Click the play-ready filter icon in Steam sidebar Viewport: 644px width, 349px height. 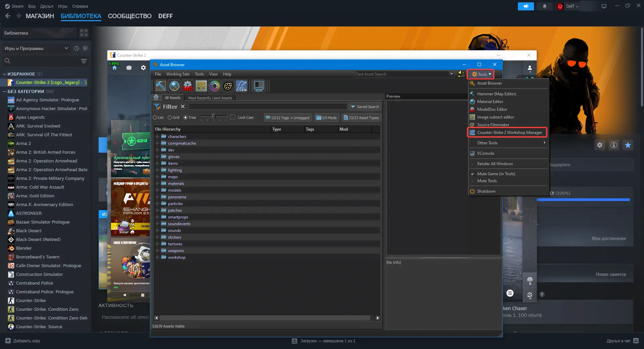(85, 48)
